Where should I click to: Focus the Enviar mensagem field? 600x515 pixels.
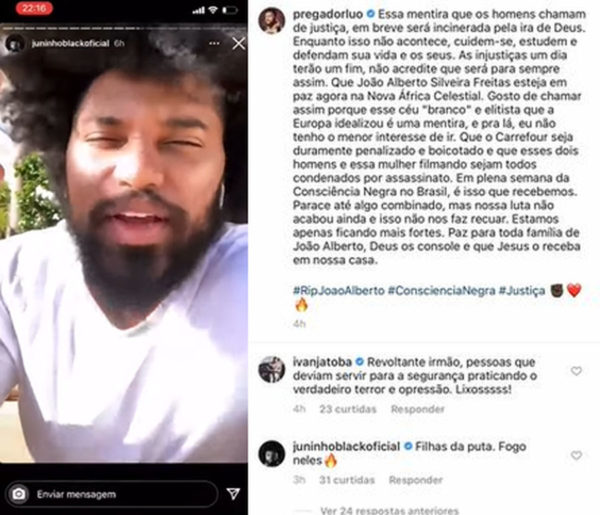click(x=112, y=494)
